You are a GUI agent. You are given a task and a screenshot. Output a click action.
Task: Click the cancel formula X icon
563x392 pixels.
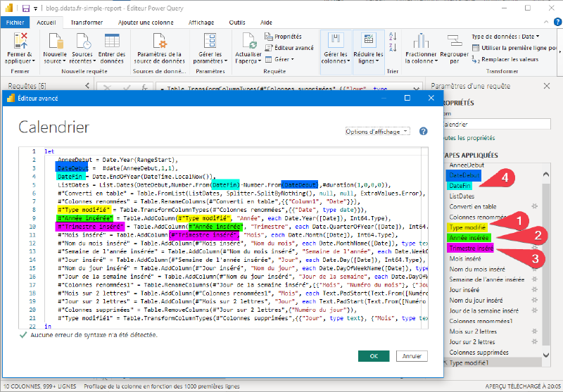pos(107,88)
